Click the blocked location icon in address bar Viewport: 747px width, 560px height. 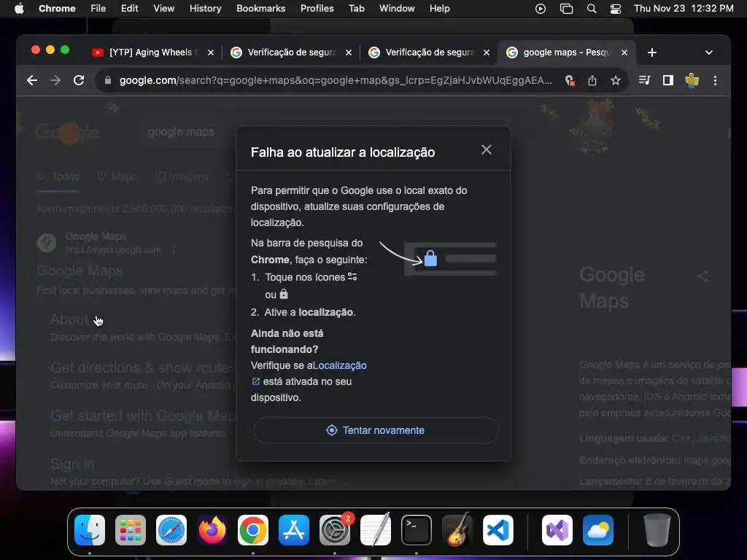pos(570,80)
